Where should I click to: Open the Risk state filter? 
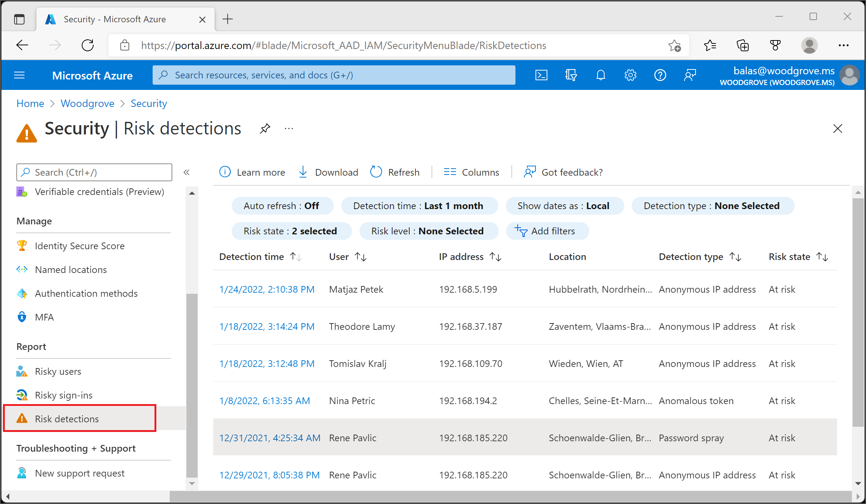291,231
